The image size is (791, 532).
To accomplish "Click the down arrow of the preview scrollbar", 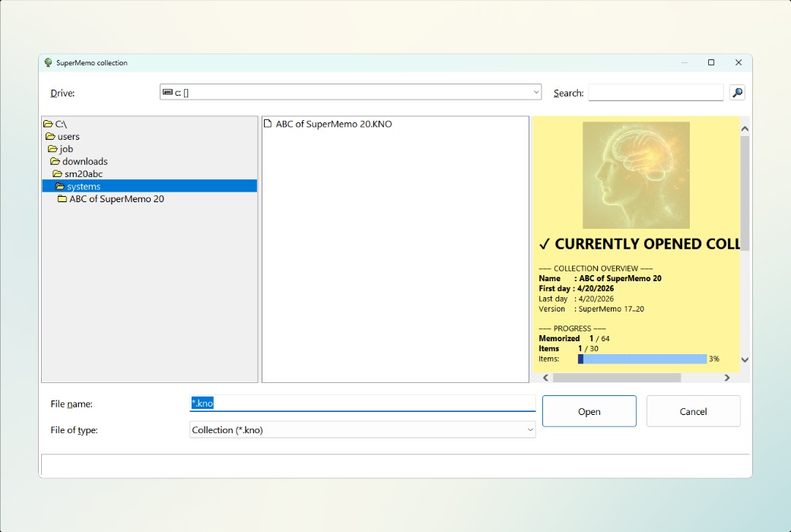I will point(745,359).
